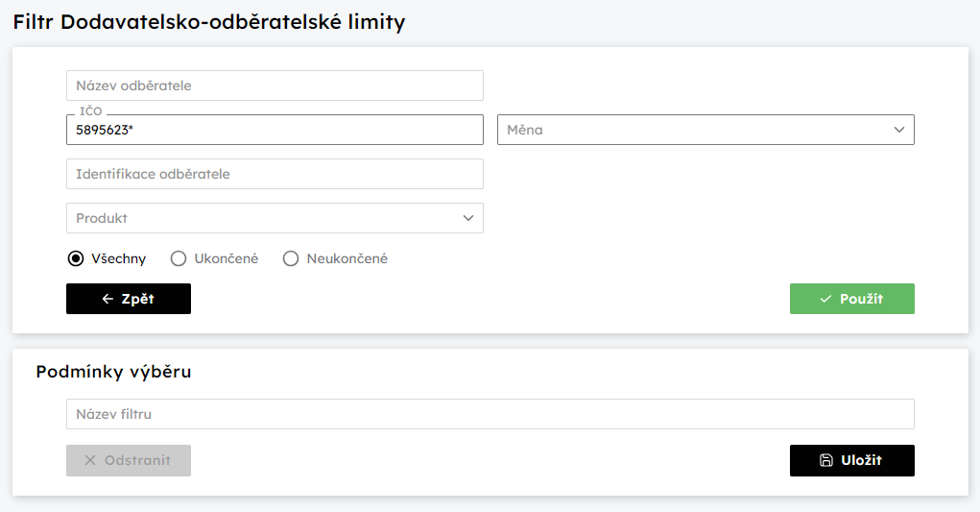980x512 pixels.
Task: Click the Název filtru input field
Action: 490,414
